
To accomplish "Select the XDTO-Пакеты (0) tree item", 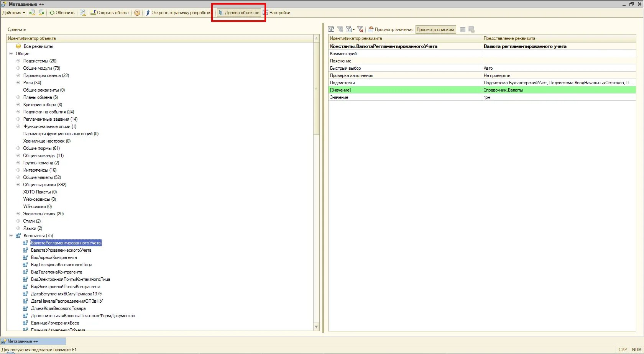I will click(40, 192).
